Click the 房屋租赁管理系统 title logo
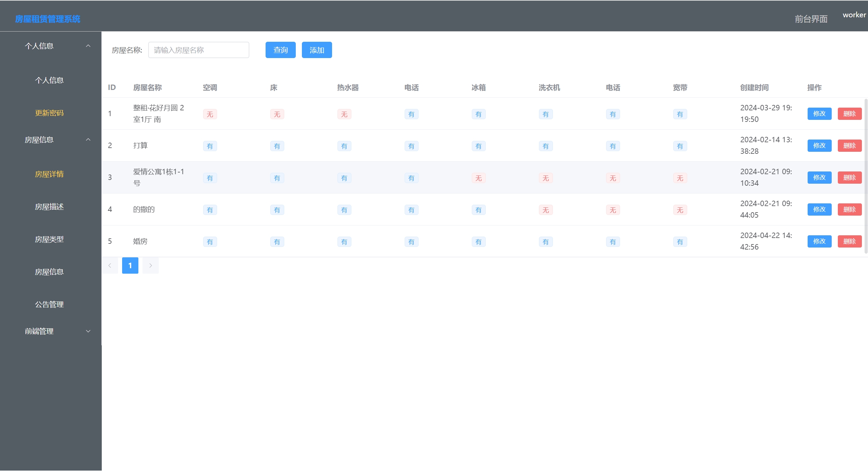The width and height of the screenshot is (868, 475). tap(48, 19)
